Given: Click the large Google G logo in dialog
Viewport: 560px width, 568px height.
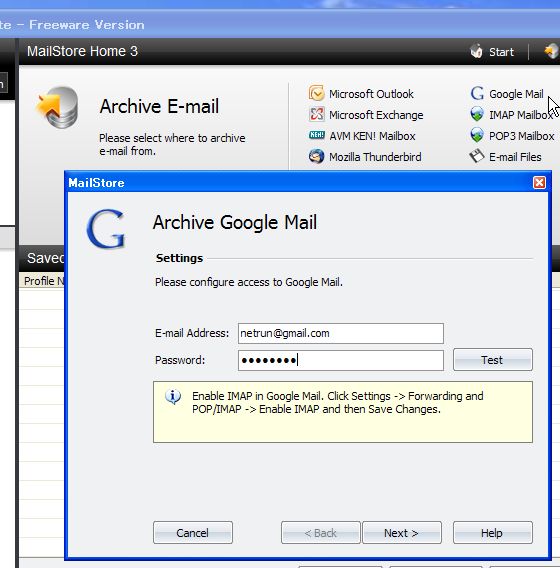Looking at the screenshot, I should click(x=106, y=229).
